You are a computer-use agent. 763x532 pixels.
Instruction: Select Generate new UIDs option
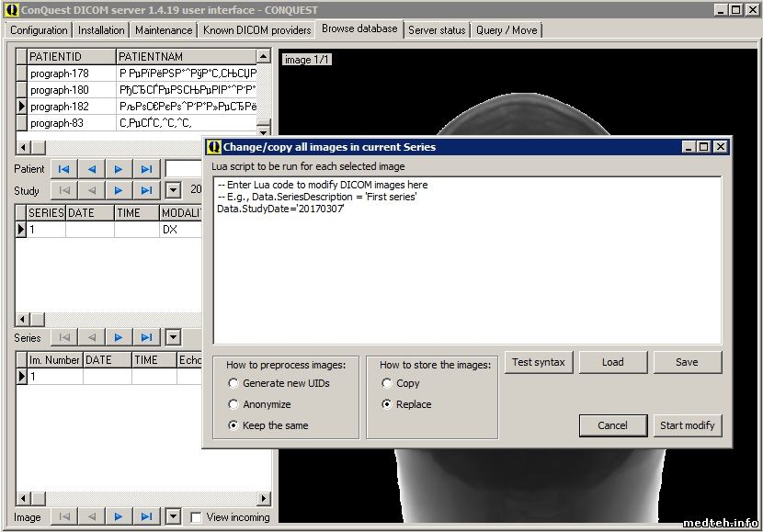click(x=233, y=383)
